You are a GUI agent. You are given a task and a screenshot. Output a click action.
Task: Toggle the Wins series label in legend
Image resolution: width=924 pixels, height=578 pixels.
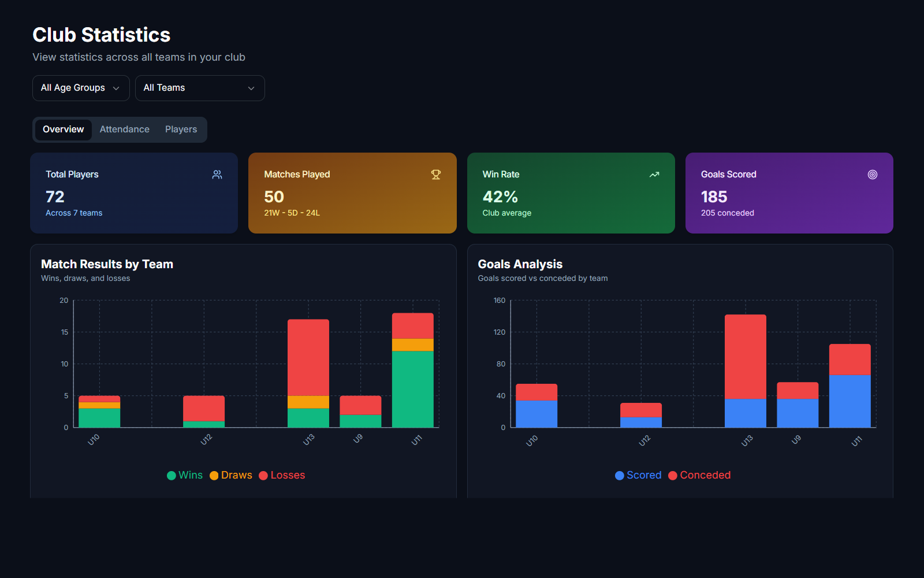click(191, 475)
